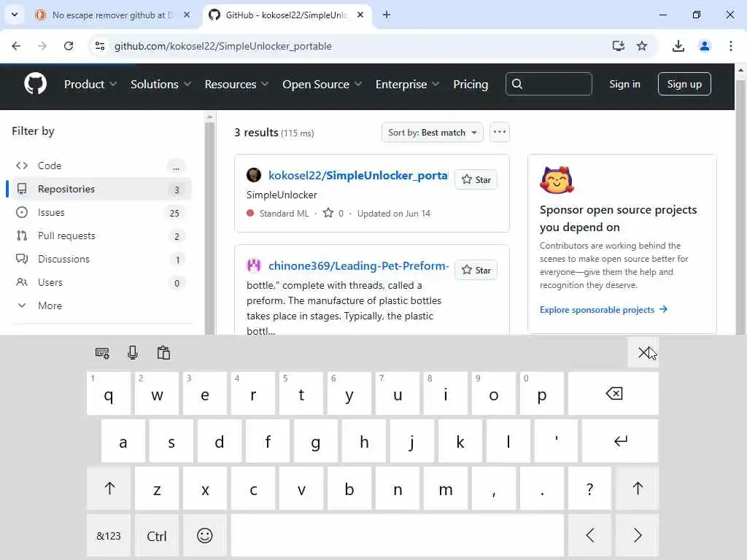Open the three-dot results options menu
This screenshot has height=560, width=747.
[x=499, y=132]
